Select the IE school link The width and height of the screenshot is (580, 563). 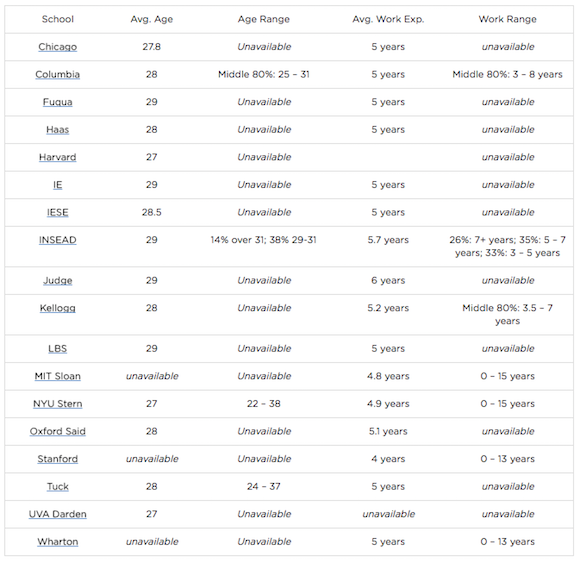point(58,185)
